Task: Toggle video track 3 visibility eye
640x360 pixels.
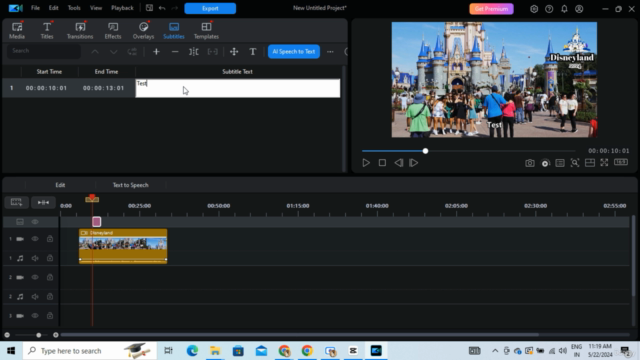Action: click(35, 316)
